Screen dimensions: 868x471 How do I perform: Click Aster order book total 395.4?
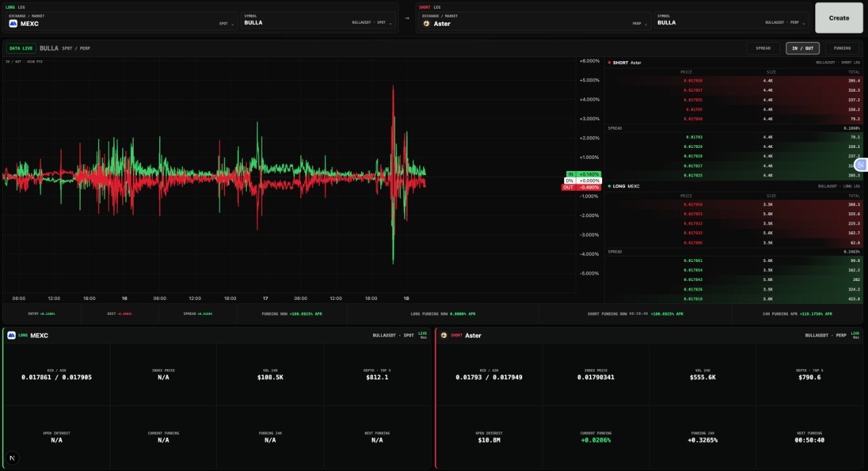[x=854, y=81]
